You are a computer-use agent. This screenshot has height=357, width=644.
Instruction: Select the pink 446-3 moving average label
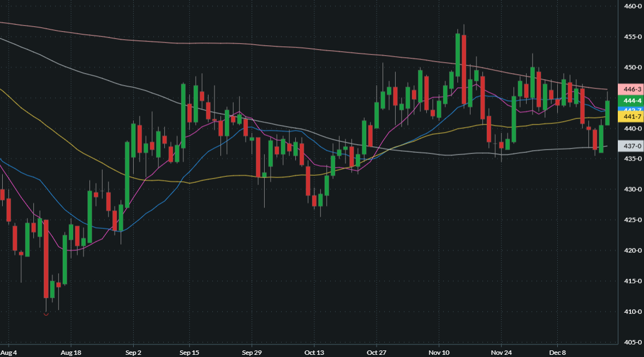[x=631, y=89]
